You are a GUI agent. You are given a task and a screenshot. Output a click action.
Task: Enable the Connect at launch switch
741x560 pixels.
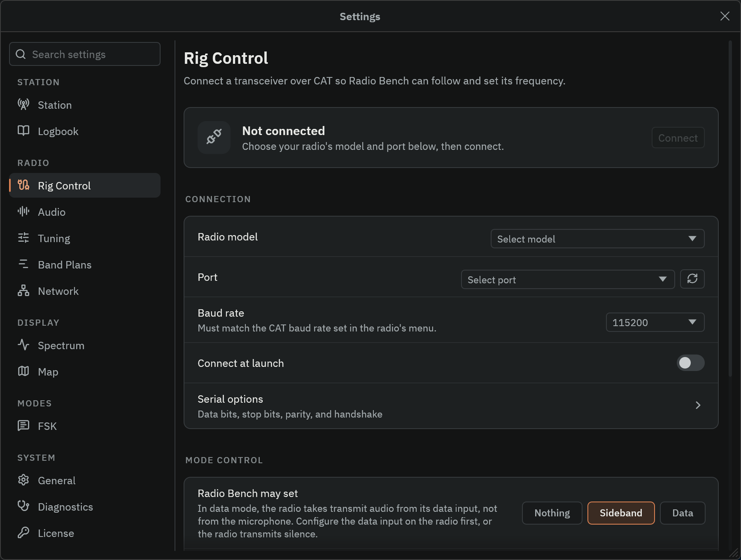click(690, 363)
